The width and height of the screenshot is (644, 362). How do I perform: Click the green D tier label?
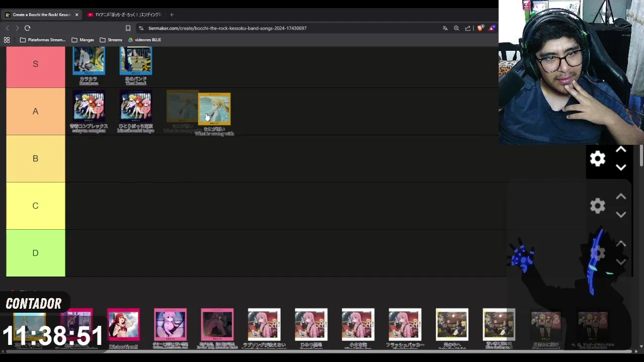tap(36, 253)
